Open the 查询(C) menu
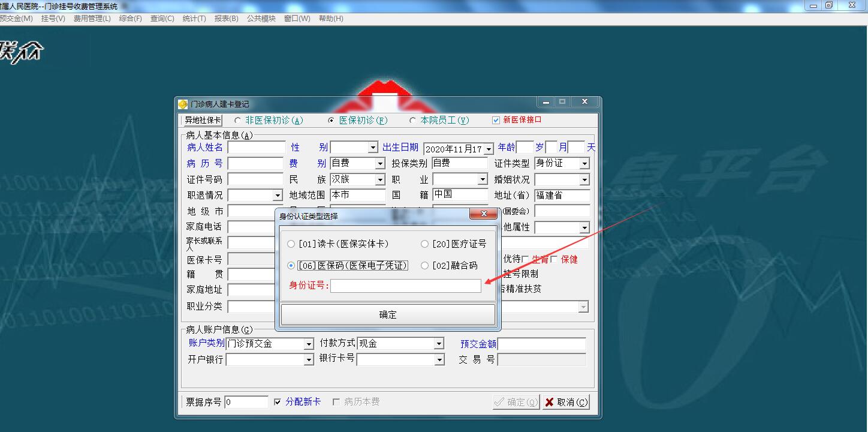 162,19
